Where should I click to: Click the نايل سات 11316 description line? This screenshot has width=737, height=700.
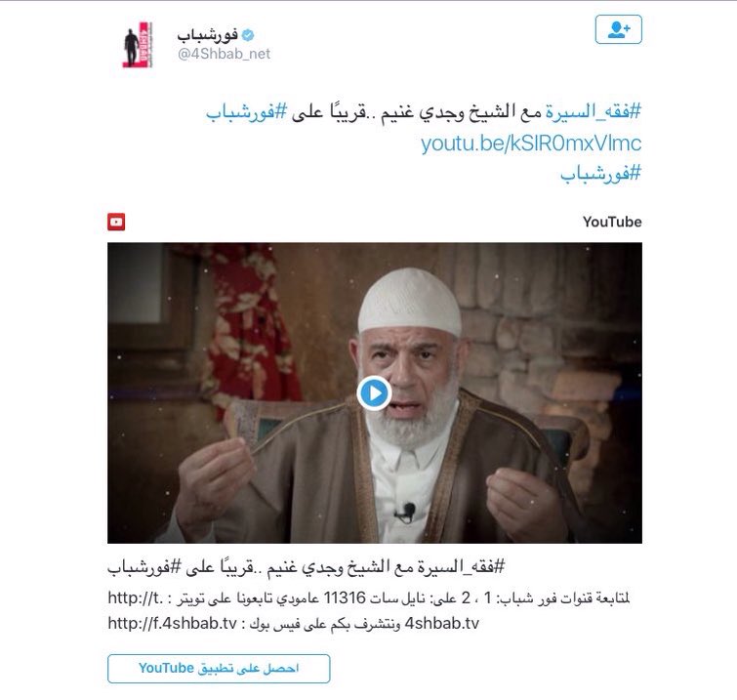pyautogui.click(x=369, y=598)
